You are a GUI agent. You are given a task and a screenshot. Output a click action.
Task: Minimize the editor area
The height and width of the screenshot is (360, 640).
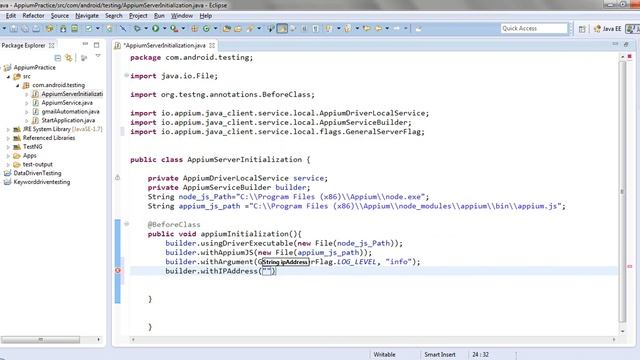pos(615,44)
